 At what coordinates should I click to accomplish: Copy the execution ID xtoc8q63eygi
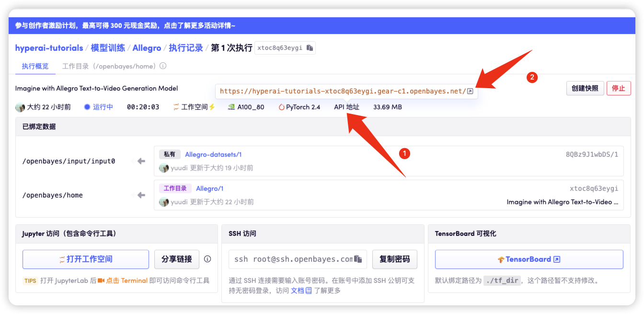point(310,48)
